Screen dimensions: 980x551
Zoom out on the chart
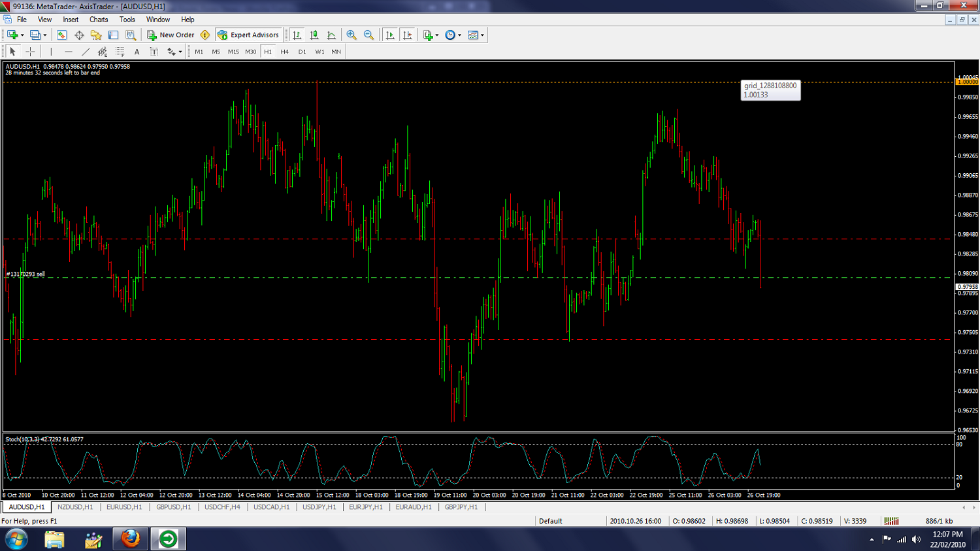pos(368,35)
